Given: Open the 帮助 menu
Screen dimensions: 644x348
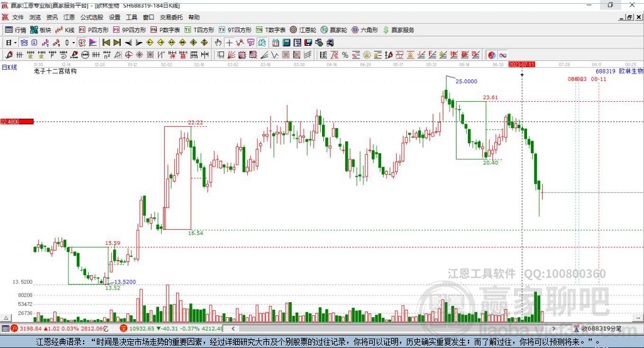Looking at the screenshot, I should tap(194, 17).
